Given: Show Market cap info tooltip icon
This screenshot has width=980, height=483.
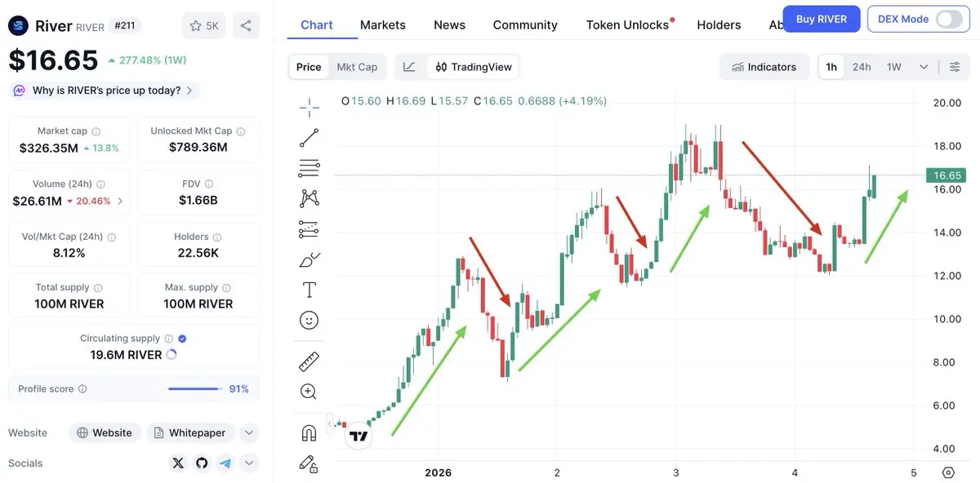Looking at the screenshot, I should (x=96, y=131).
